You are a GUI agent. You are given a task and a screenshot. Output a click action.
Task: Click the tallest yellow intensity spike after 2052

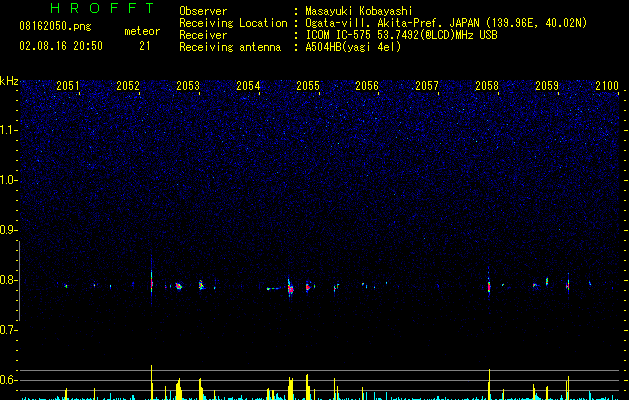152,382
